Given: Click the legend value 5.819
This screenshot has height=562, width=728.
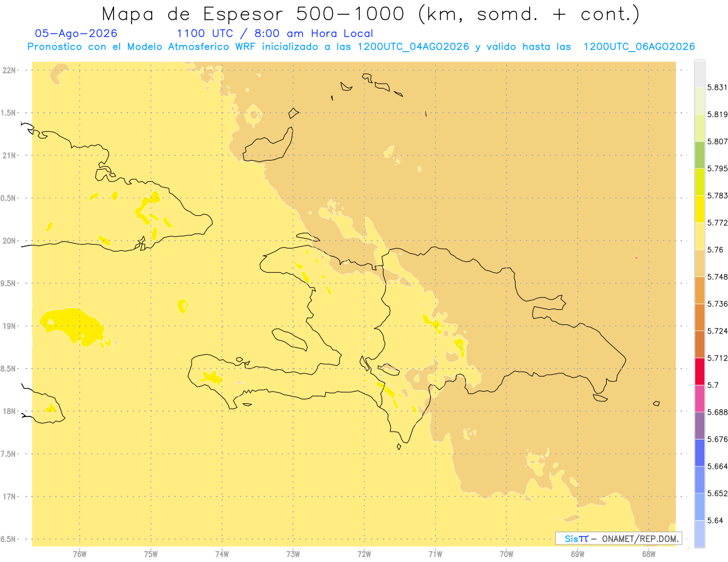Looking at the screenshot, I should pos(718,115).
